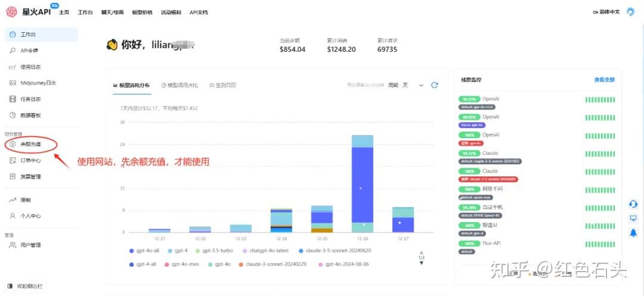The width and height of the screenshot is (644, 296).
Task: Toggle gpt-4-all legend item
Action: 143,264
